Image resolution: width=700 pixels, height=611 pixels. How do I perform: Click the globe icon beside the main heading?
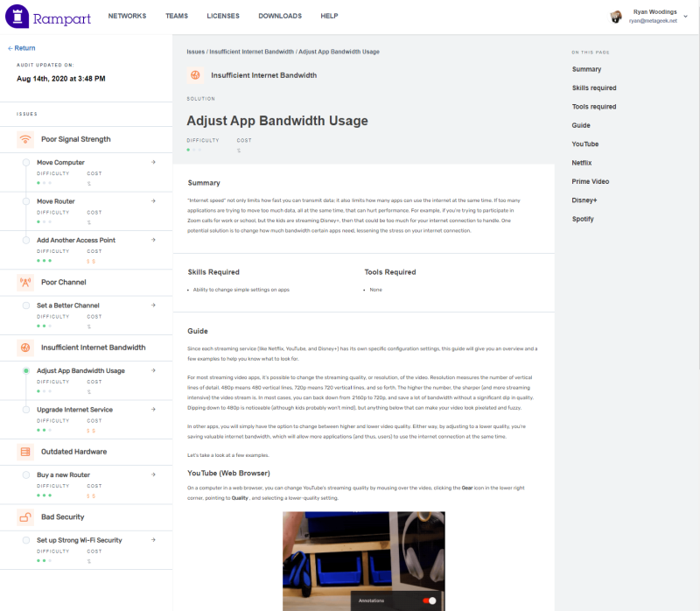click(195, 75)
